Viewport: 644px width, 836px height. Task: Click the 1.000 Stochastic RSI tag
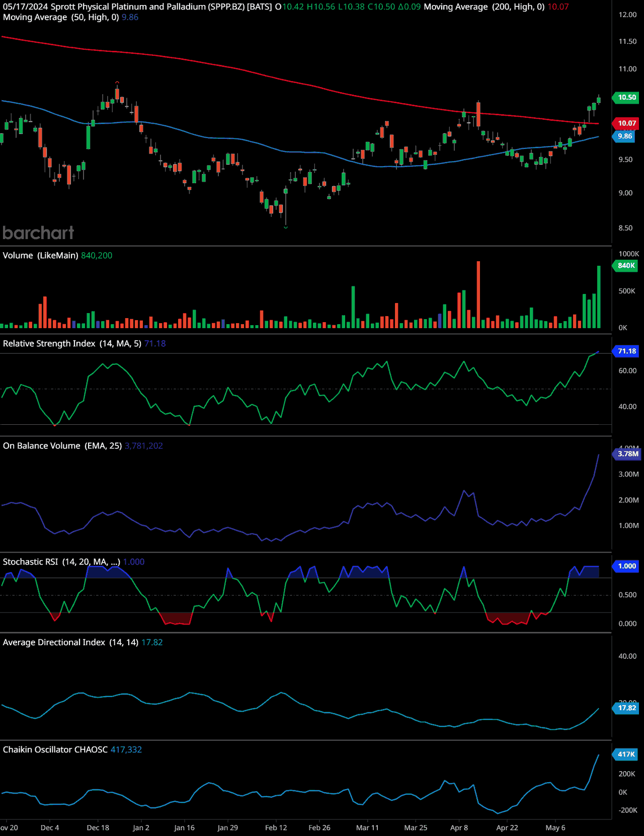point(625,566)
